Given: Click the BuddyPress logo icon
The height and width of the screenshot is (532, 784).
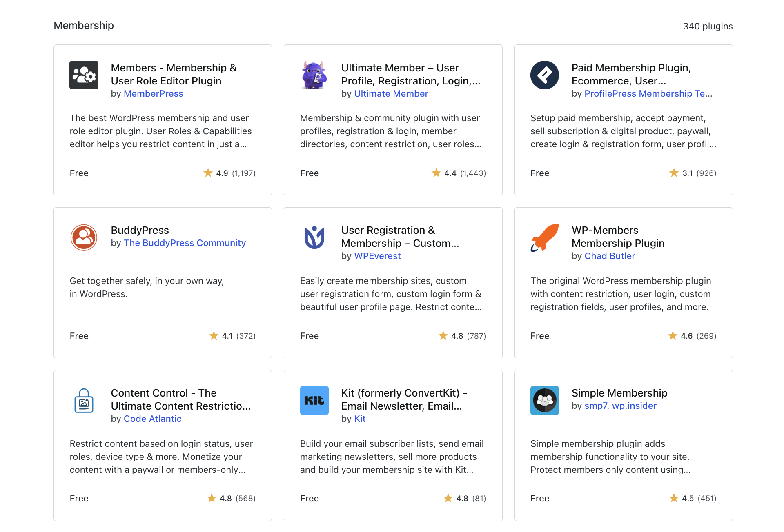Looking at the screenshot, I should (84, 237).
